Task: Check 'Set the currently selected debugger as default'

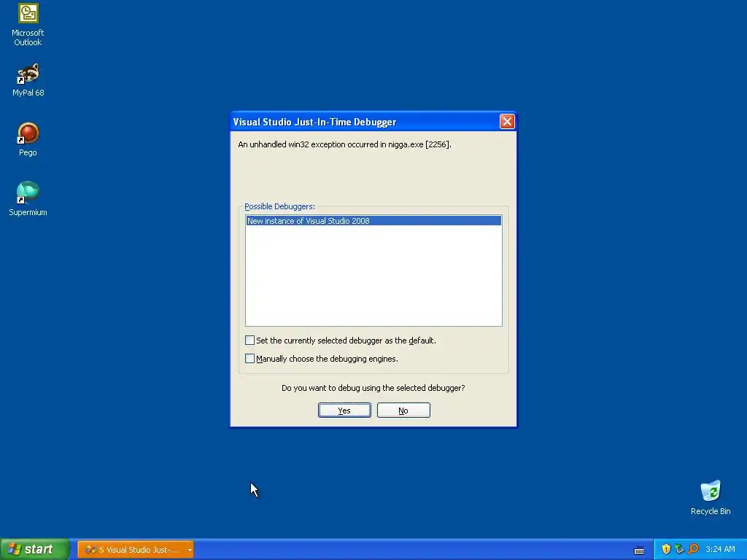Action: point(249,340)
